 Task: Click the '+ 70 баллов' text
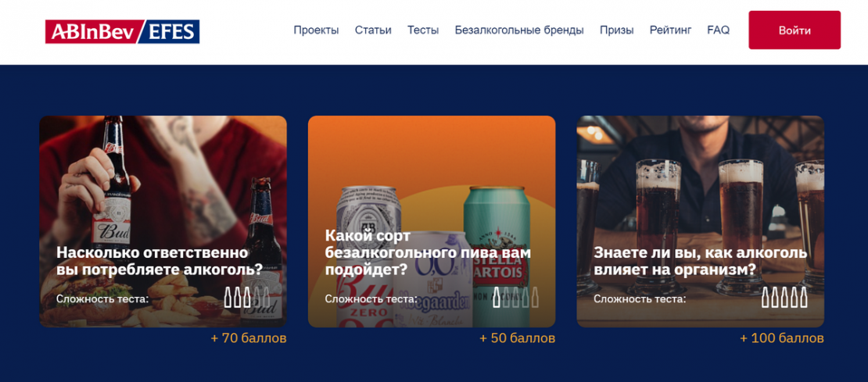click(x=249, y=337)
